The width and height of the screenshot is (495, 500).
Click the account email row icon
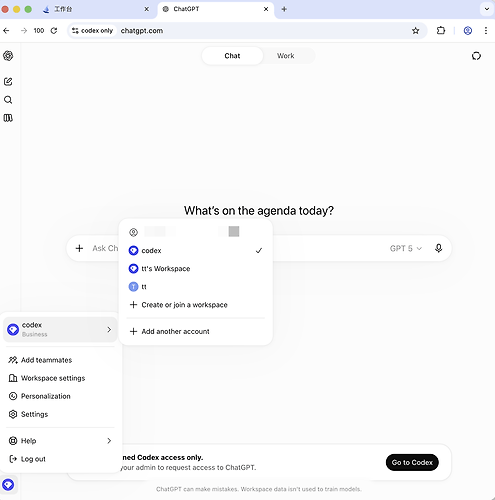(x=133, y=232)
